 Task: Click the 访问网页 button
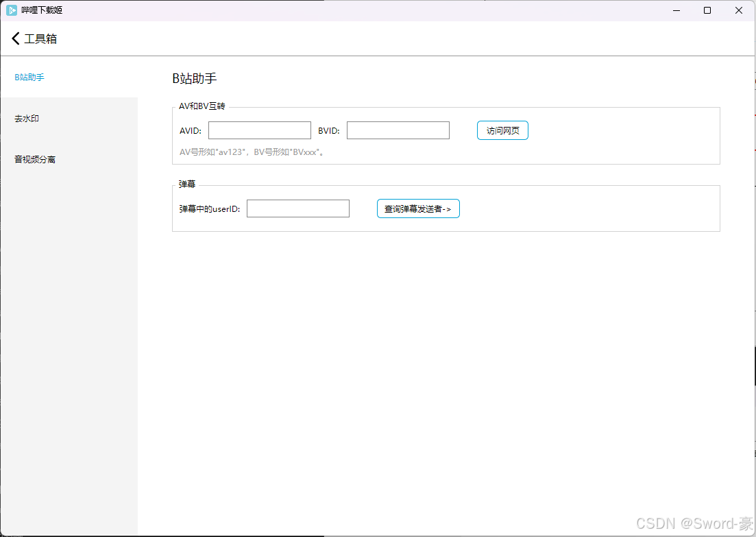[x=502, y=130]
